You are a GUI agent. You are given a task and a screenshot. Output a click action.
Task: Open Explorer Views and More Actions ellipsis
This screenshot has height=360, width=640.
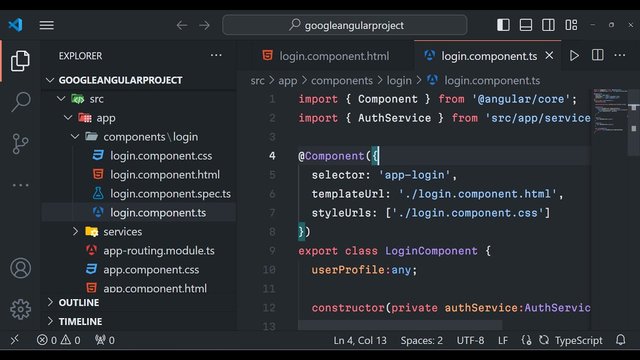[216, 56]
